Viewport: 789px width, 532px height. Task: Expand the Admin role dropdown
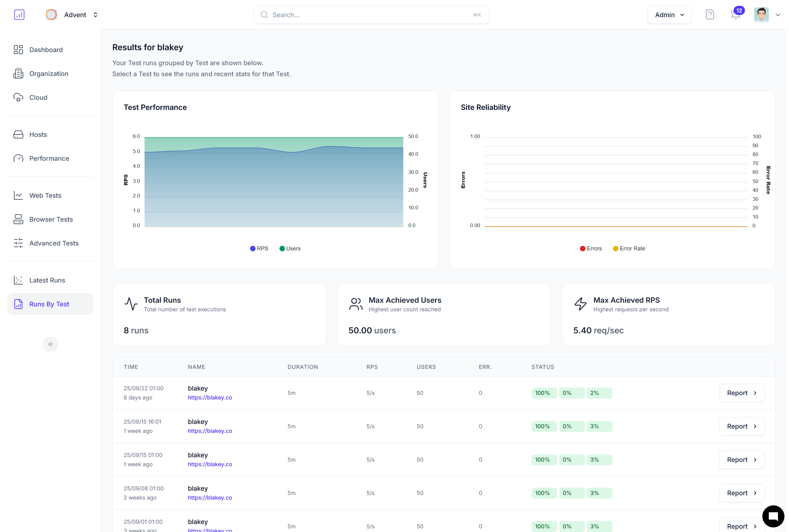(x=669, y=15)
